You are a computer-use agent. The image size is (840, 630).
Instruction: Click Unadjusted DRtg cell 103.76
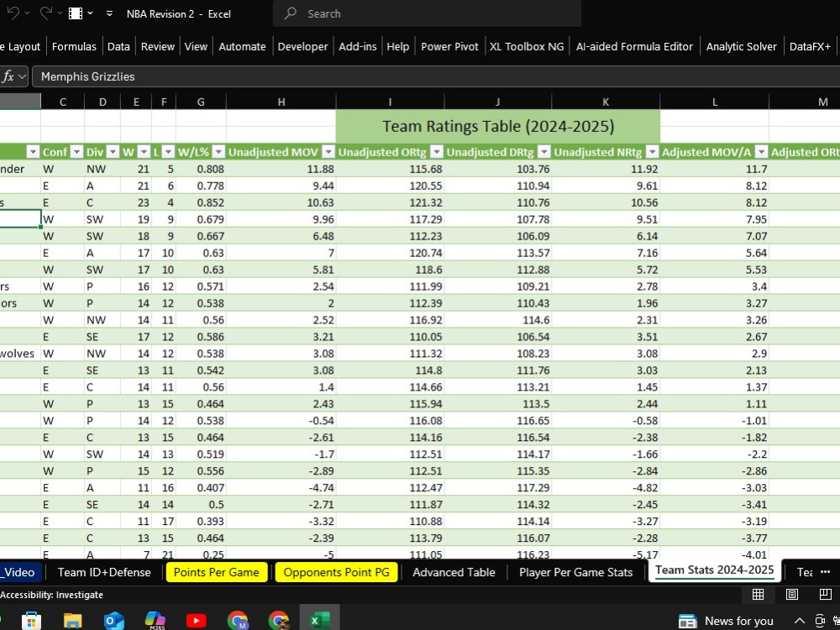click(x=497, y=170)
